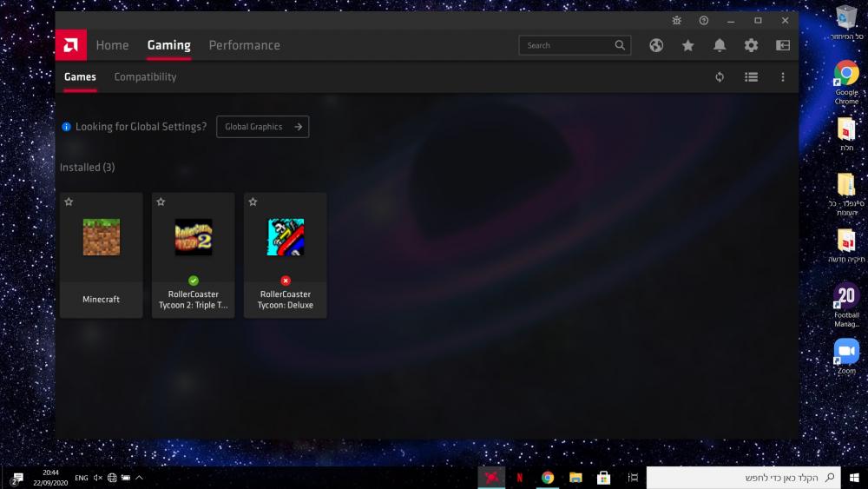
Task: Click the blue info icon
Action: pos(67,127)
